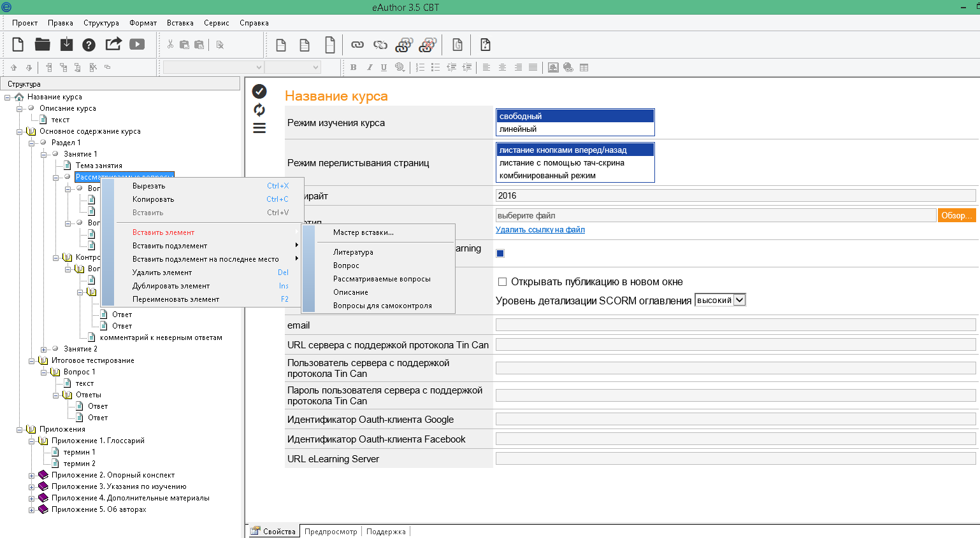Click the play preview toolbar icon
The image size is (980, 538).
137,45
